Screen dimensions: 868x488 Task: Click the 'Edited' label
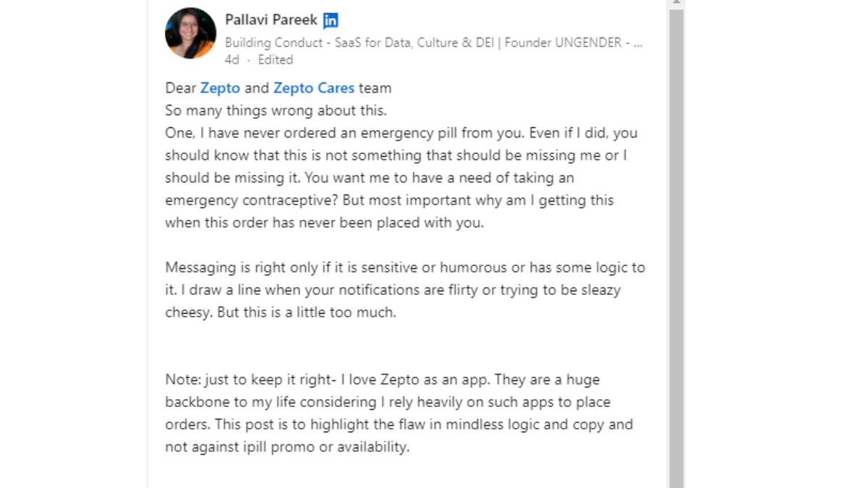(276, 60)
